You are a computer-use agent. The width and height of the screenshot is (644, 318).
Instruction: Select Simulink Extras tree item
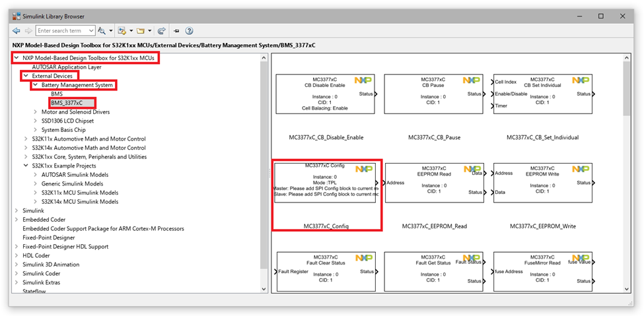pos(41,282)
